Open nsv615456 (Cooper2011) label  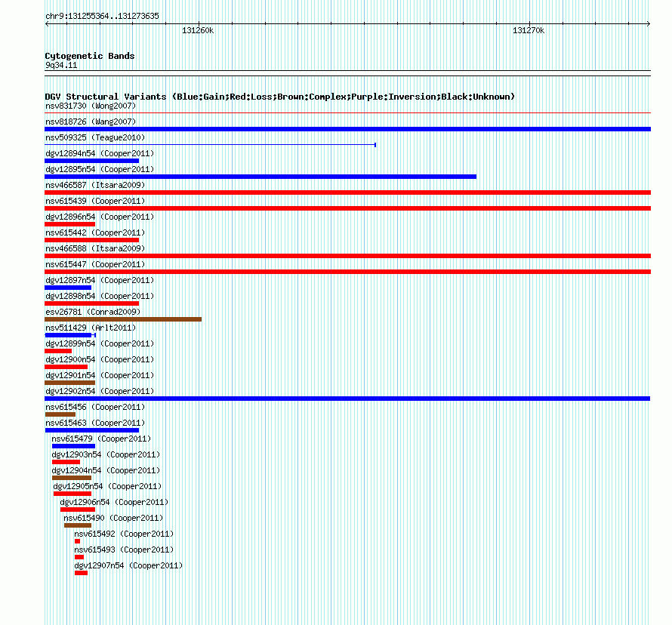(95, 407)
